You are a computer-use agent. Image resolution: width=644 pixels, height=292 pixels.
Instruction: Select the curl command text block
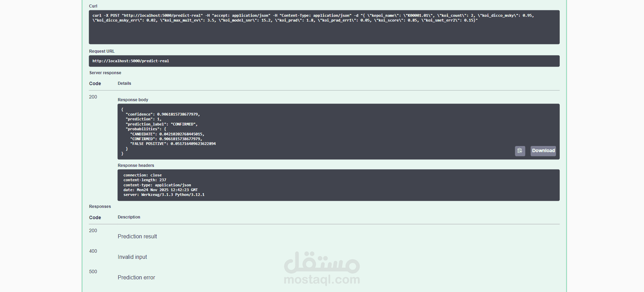[x=324, y=27]
